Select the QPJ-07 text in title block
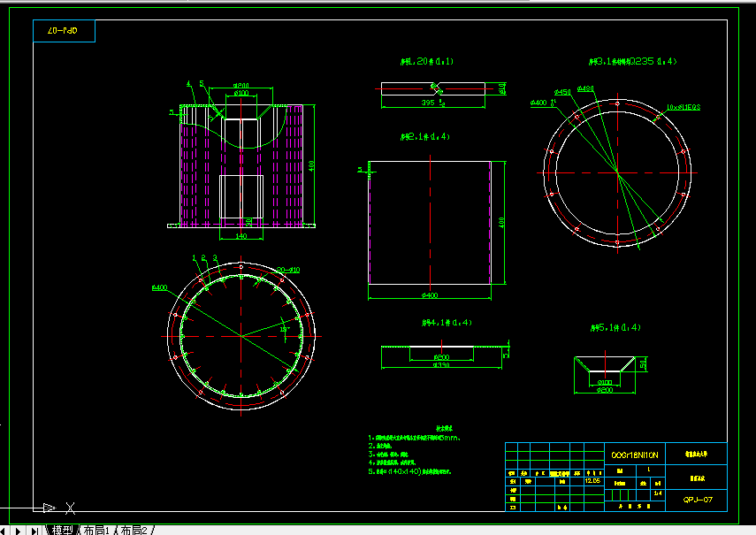The height and width of the screenshot is (535, 756). pos(697,500)
